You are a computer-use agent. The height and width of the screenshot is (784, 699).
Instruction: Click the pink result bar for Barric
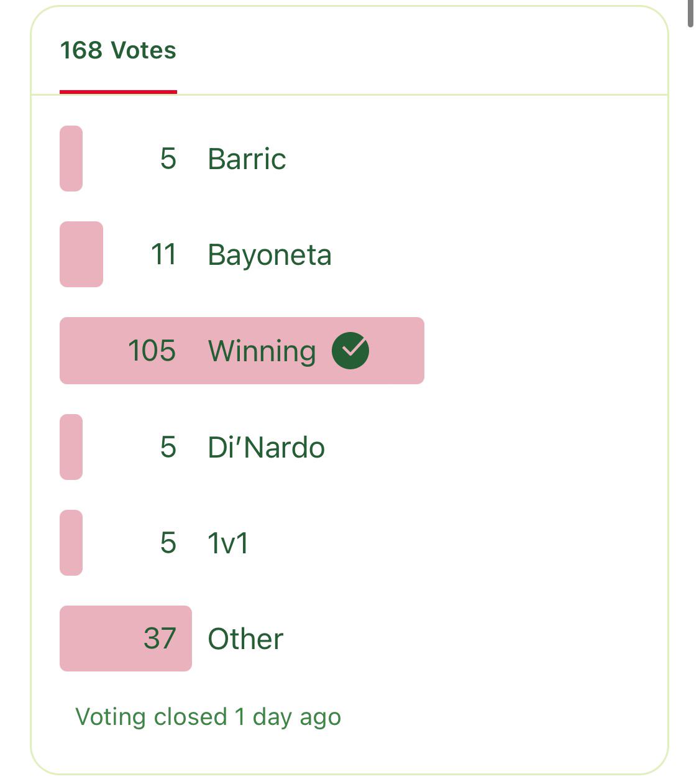(x=71, y=159)
